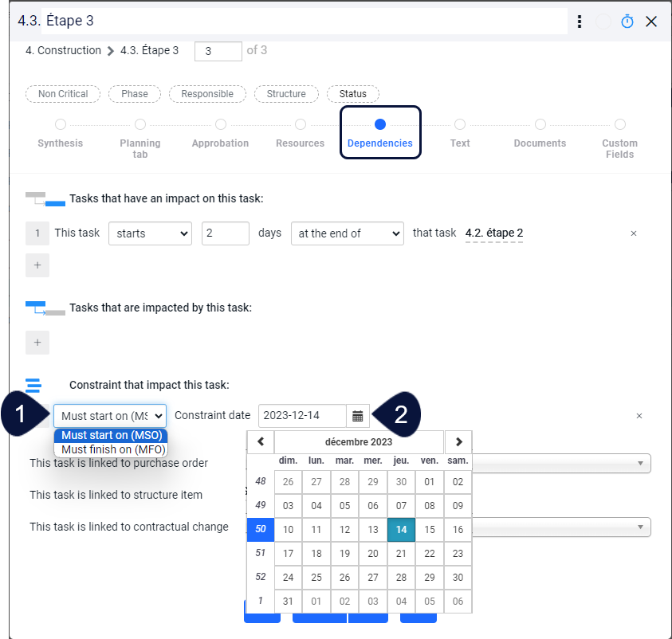Screen dimensions: 672x639
Task: Go to previous month in the date picker
Action: pos(260,441)
